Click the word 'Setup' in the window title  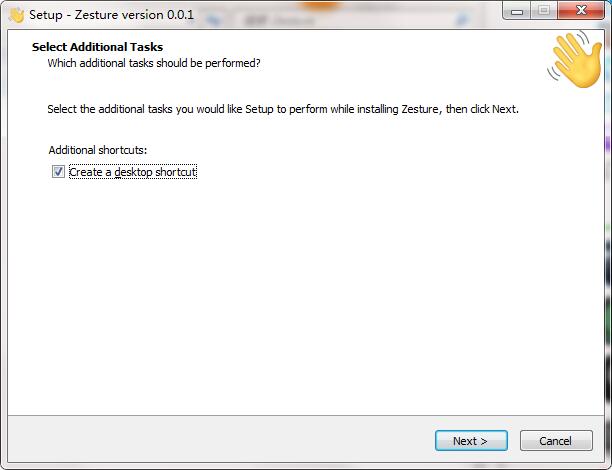(46, 15)
